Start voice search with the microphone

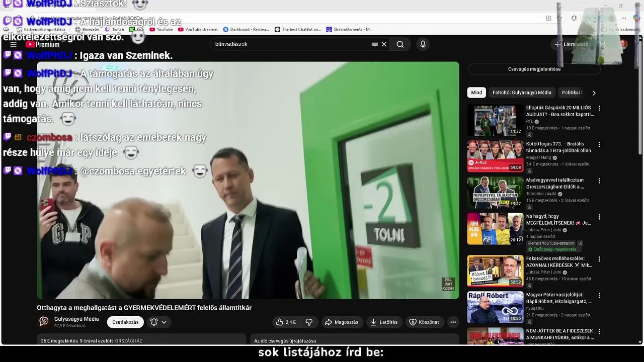pyautogui.click(x=423, y=44)
